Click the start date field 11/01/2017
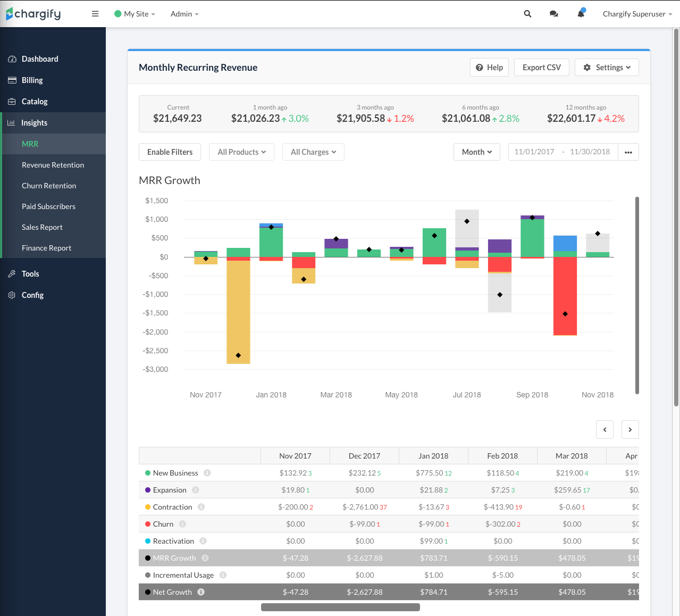This screenshot has height=616, width=680. (534, 152)
